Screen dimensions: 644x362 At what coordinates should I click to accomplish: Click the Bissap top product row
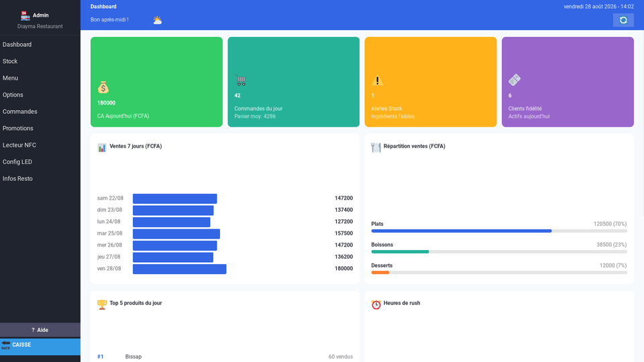point(225,357)
